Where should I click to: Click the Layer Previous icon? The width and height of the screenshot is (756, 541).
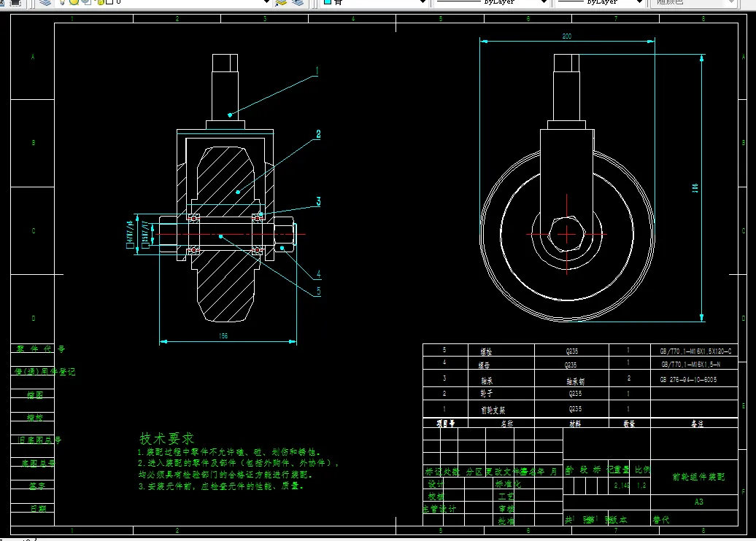298,2
